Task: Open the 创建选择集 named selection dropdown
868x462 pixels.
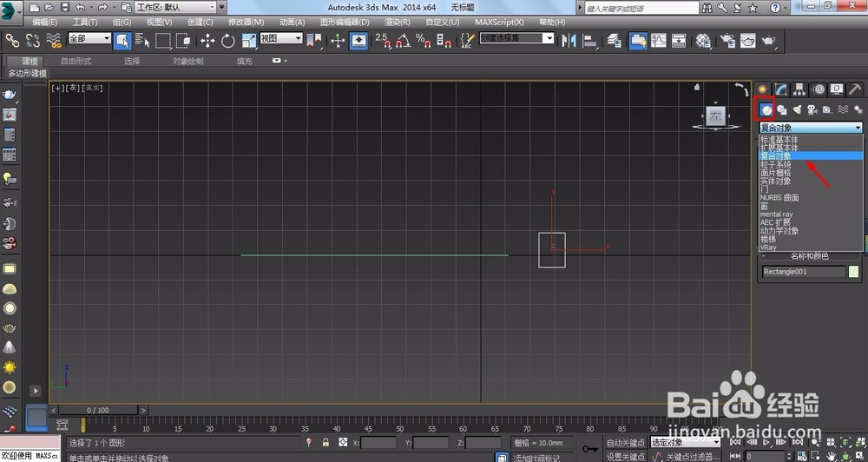Action: pos(516,38)
